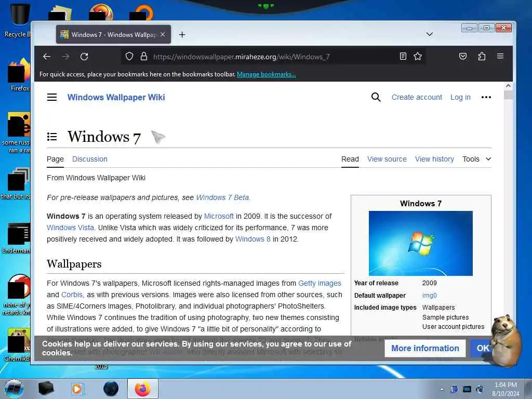Open the Windows Wallpaper Wiki home link

click(x=116, y=97)
